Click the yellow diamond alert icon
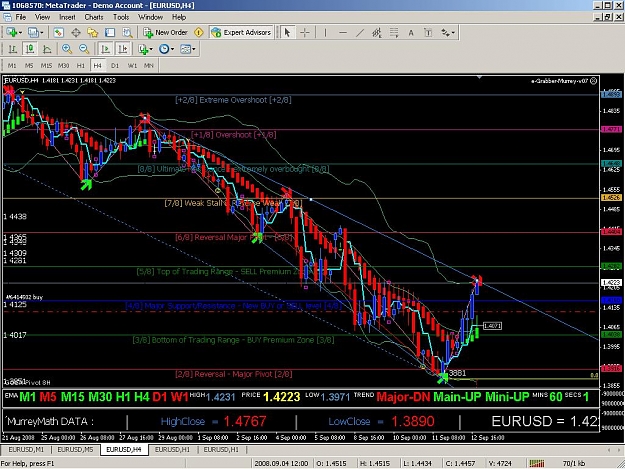The width and height of the screenshot is (625, 469). (199, 33)
